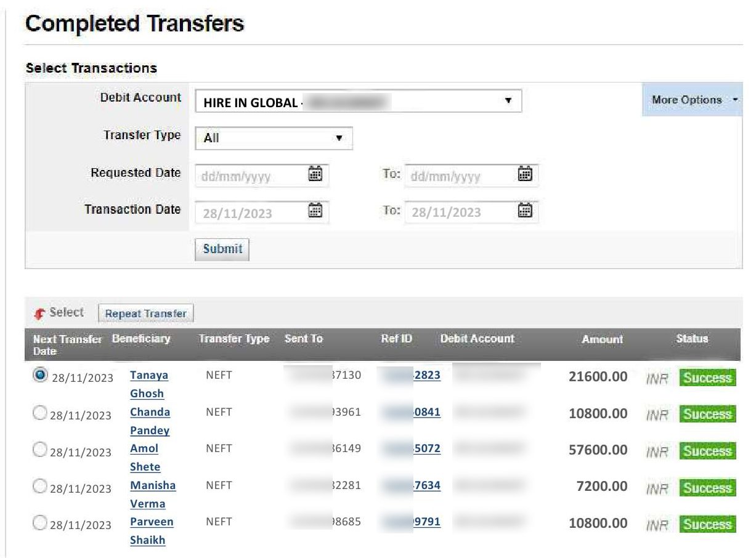The height and width of the screenshot is (558, 756).
Task: Open Ref ID link ending in 5072
Action: tap(426, 449)
